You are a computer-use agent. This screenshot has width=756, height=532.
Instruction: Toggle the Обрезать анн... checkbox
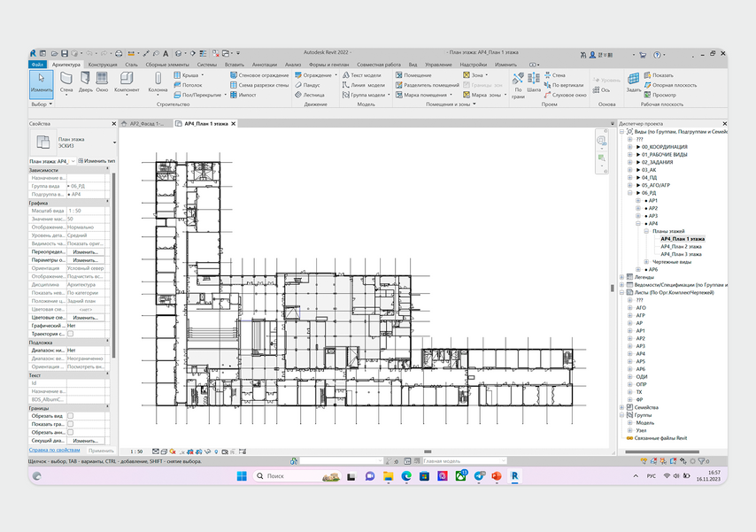[71, 432]
